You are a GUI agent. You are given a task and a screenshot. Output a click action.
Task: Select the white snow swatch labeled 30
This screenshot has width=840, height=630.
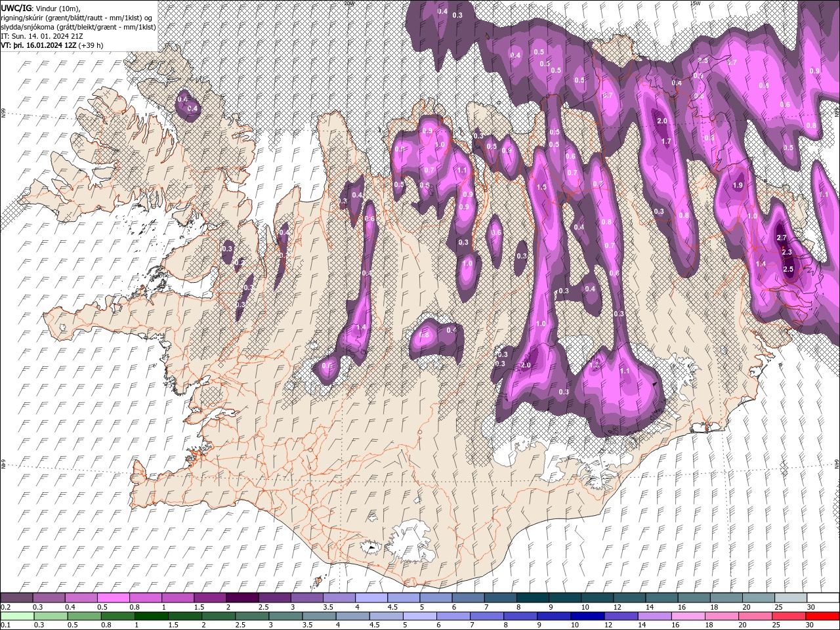pos(822,597)
